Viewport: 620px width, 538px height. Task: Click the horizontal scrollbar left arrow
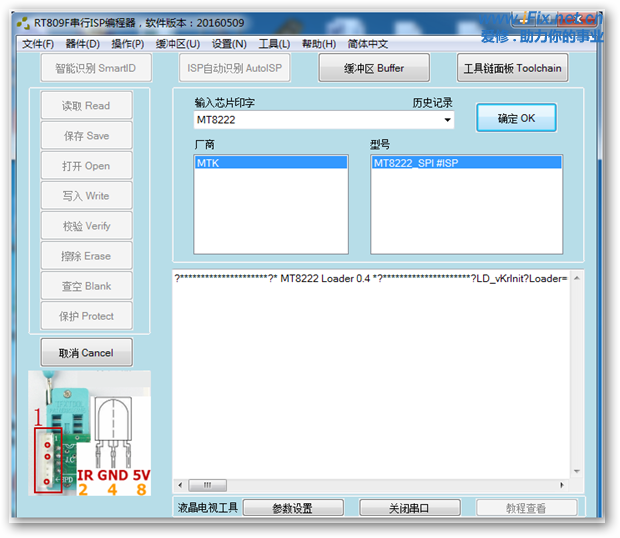tap(180, 485)
